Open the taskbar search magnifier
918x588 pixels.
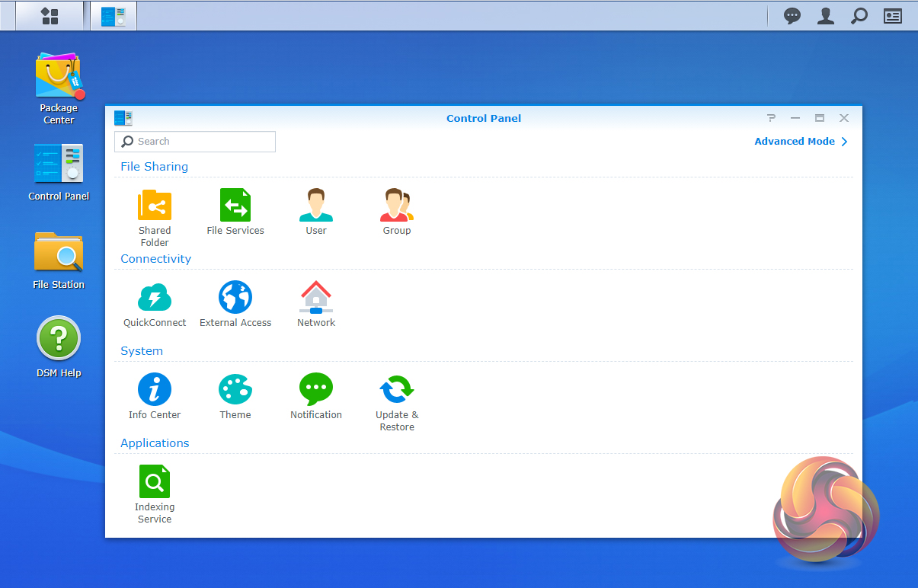(x=859, y=16)
